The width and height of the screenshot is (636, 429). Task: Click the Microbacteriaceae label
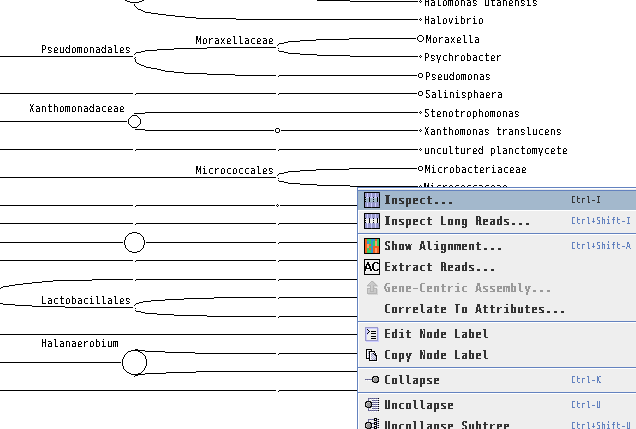[x=476, y=169]
